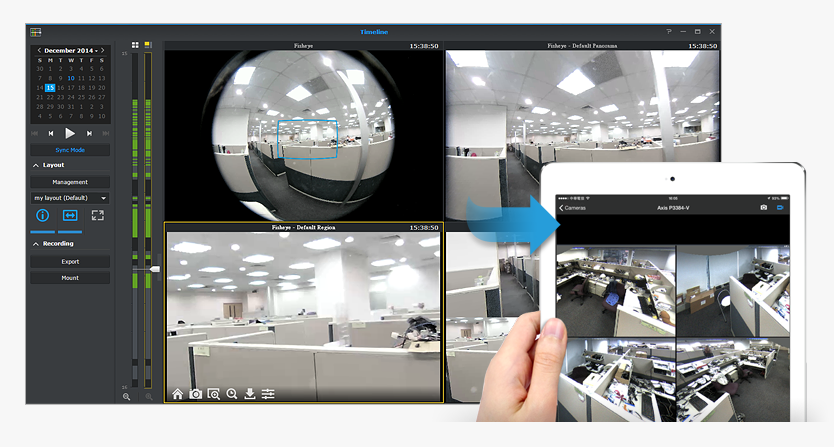The image size is (834, 447).
Task: Jump to the next recording
Action: (105, 134)
